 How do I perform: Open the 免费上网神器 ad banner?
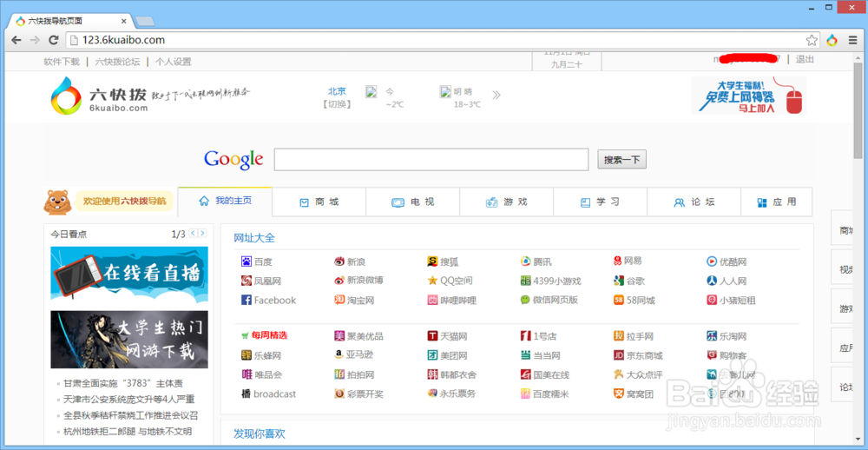[749, 96]
